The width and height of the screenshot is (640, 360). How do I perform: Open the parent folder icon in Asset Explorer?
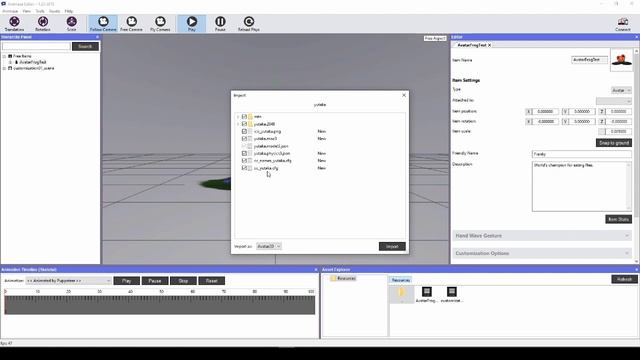point(402,294)
